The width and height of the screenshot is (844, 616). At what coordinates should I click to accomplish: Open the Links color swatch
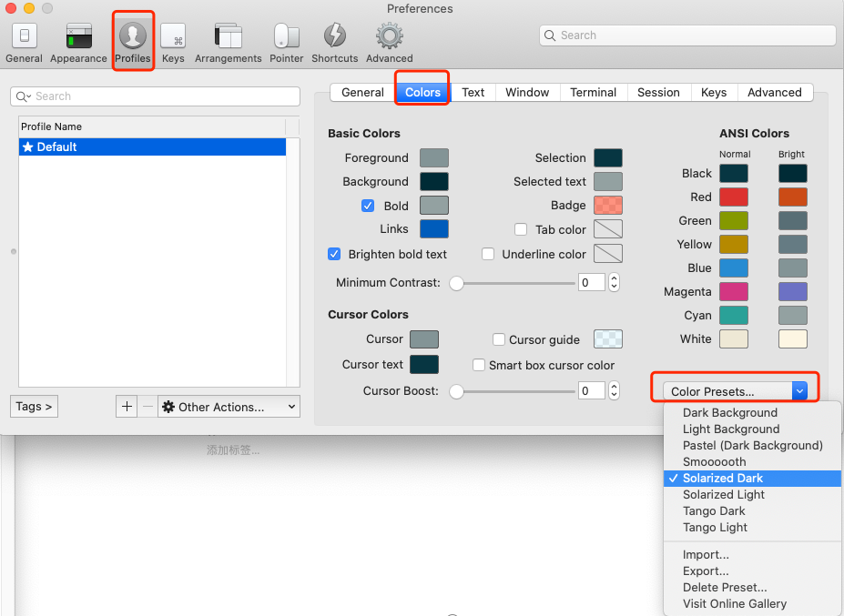tap(434, 228)
